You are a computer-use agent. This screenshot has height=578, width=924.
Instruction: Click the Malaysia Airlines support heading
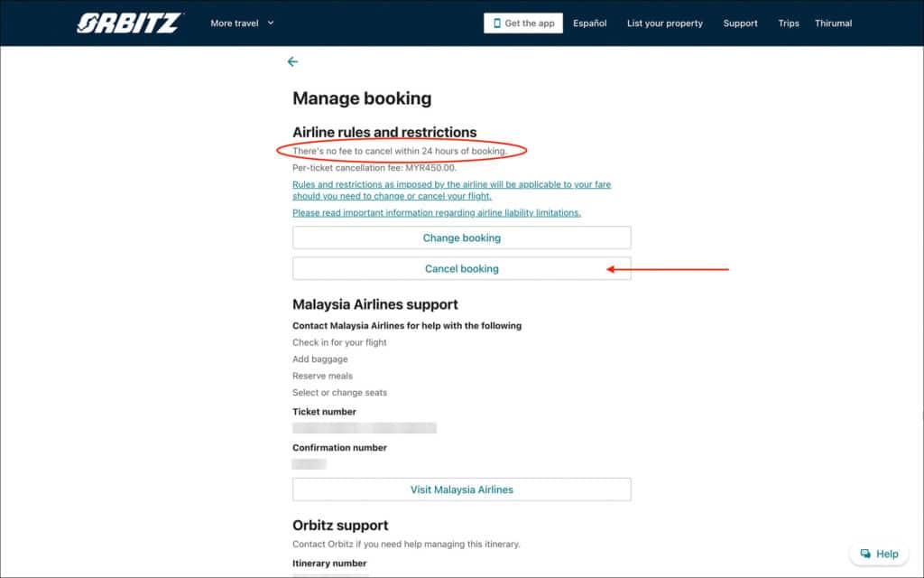[374, 304]
